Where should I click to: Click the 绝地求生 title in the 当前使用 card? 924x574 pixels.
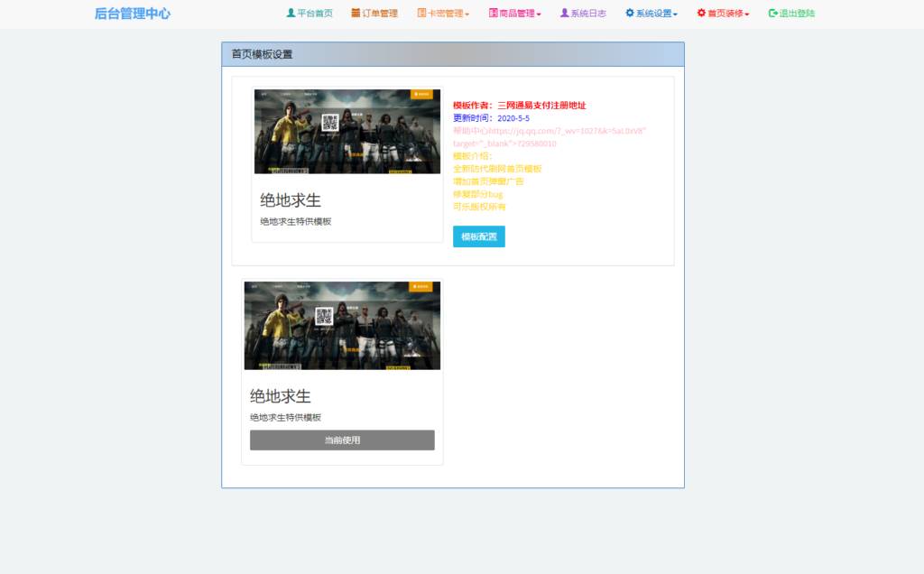click(x=281, y=396)
